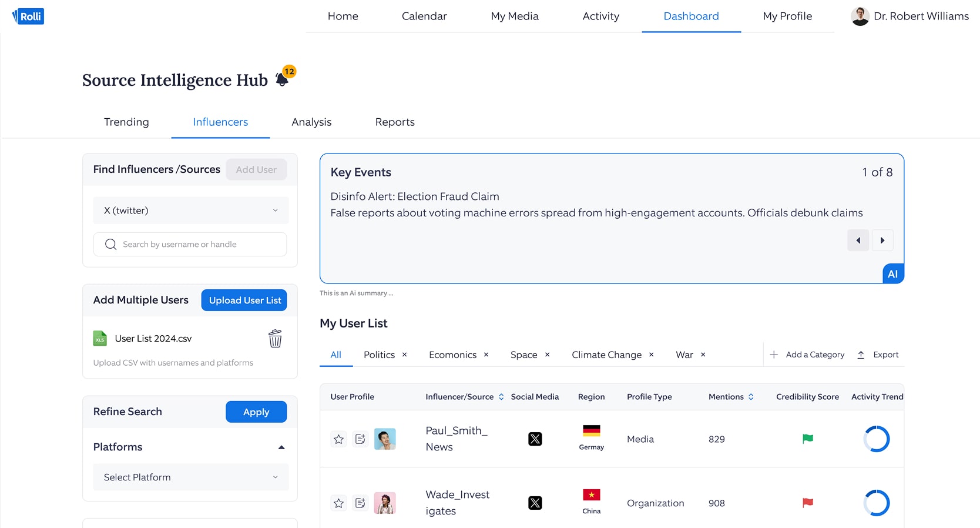Image resolution: width=980 pixels, height=528 pixels.
Task: Select the War category tab
Action: pyautogui.click(x=684, y=355)
